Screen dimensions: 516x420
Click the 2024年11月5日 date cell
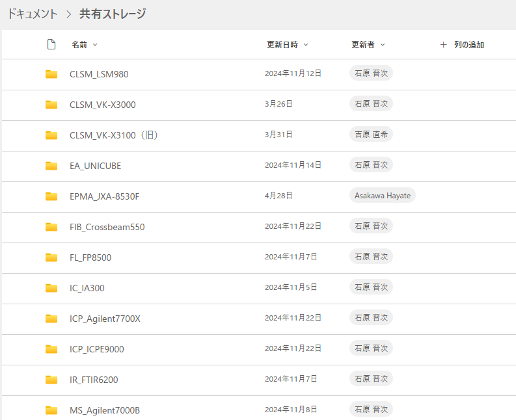click(x=291, y=287)
